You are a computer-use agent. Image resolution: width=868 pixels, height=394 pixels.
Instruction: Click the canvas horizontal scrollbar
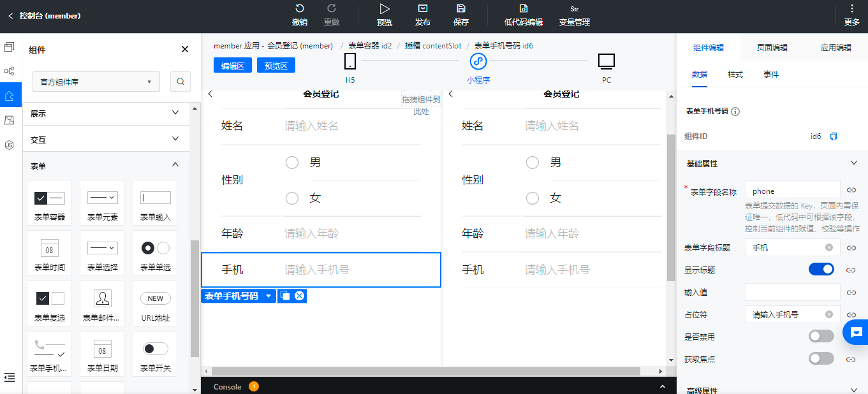[x=426, y=371]
